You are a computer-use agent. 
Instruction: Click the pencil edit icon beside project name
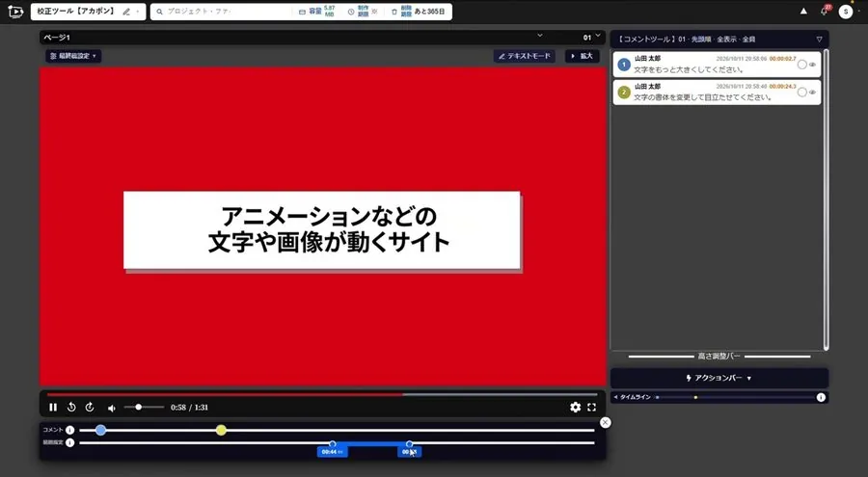coord(126,12)
